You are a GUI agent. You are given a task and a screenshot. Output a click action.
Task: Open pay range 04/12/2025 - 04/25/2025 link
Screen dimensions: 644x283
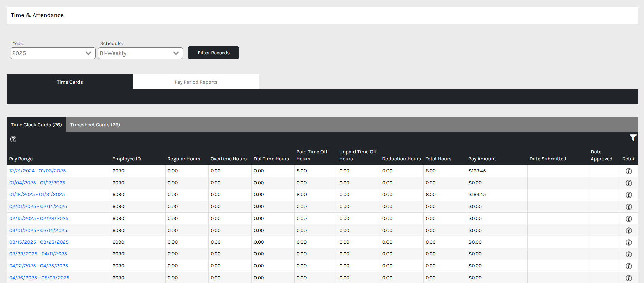click(x=38, y=266)
